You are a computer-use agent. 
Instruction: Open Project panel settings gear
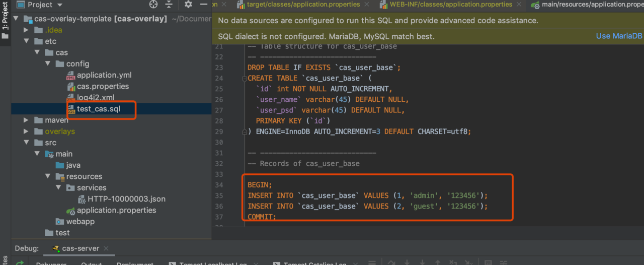click(x=188, y=5)
